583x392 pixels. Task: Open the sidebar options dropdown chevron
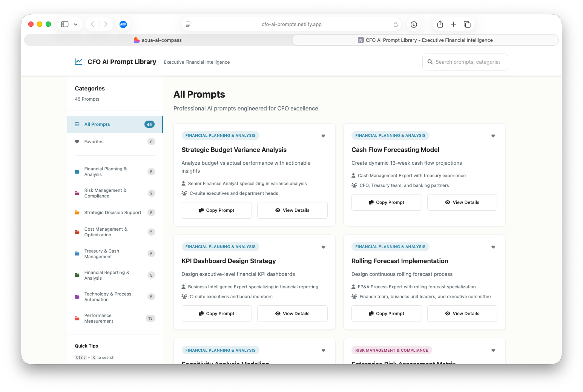[x=75, y=24]
